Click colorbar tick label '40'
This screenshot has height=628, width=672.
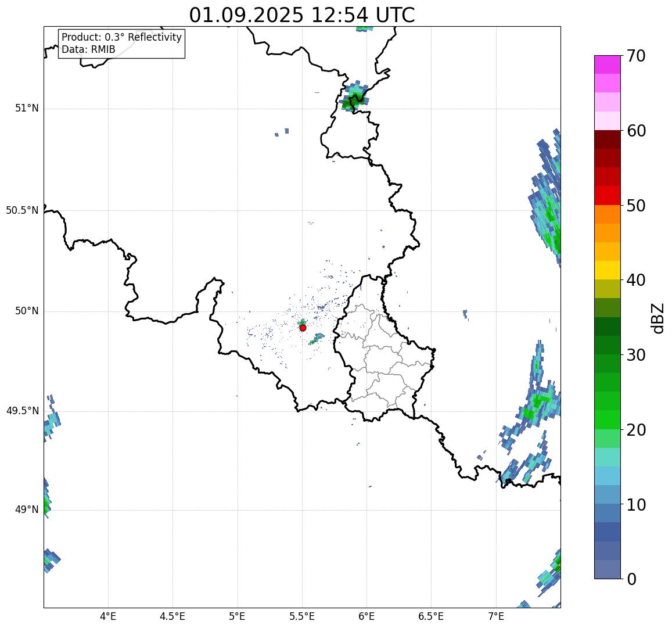(635, 280)
